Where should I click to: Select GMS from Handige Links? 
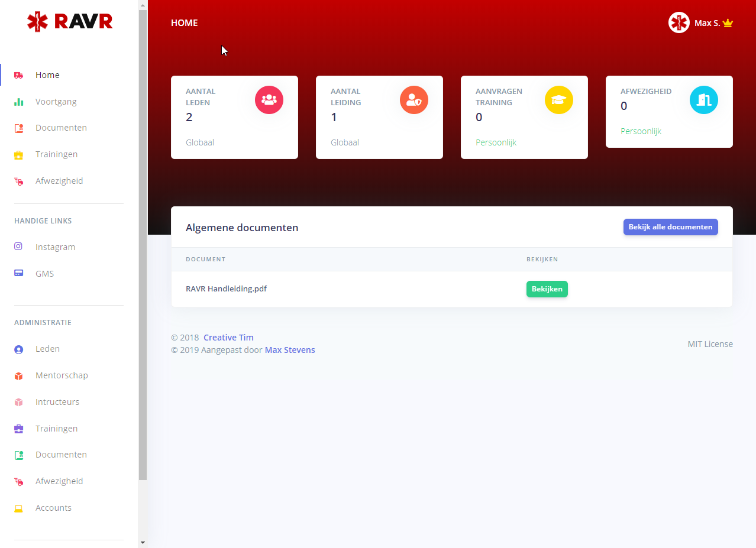coord(44,274)
